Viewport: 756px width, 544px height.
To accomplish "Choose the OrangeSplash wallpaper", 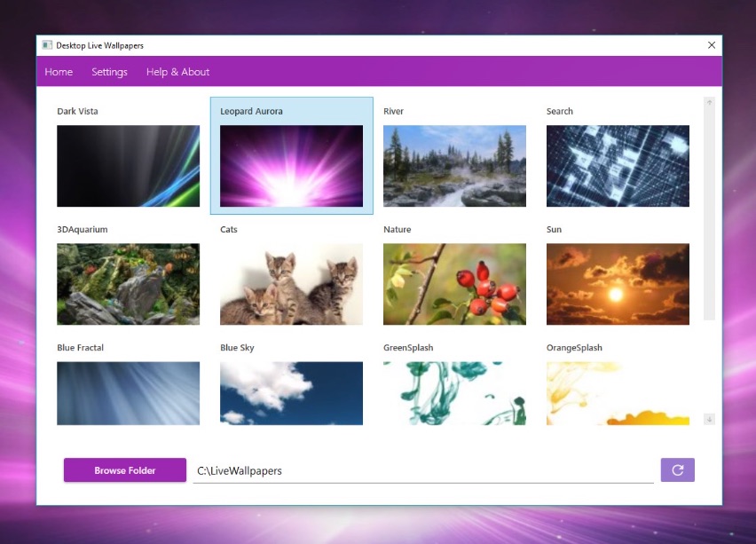I will [618, 393].
